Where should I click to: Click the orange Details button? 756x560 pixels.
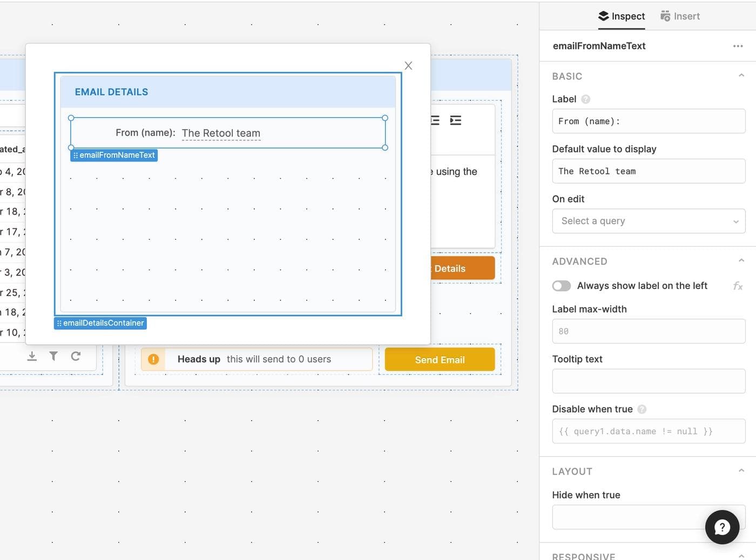[463, 268]
